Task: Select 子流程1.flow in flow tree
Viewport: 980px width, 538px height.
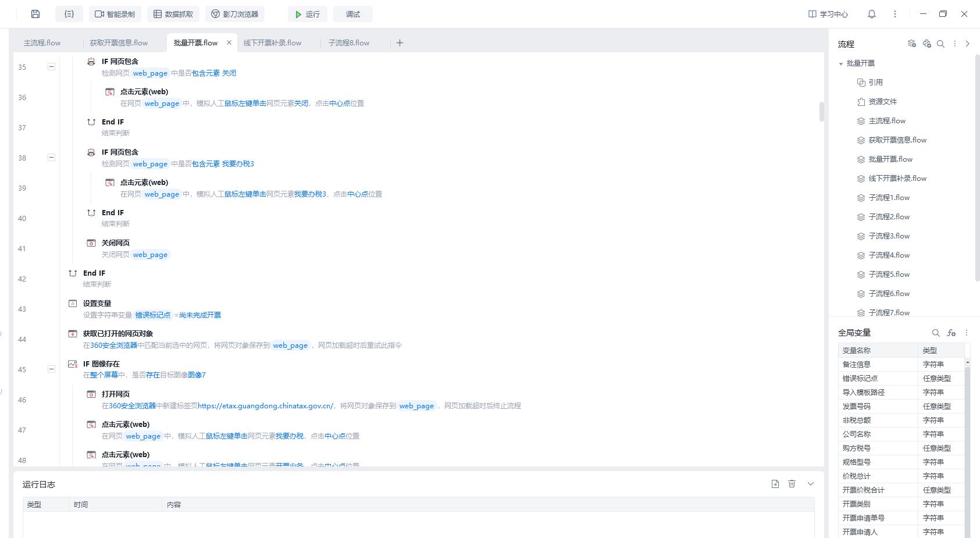Action: click(889, 198)
